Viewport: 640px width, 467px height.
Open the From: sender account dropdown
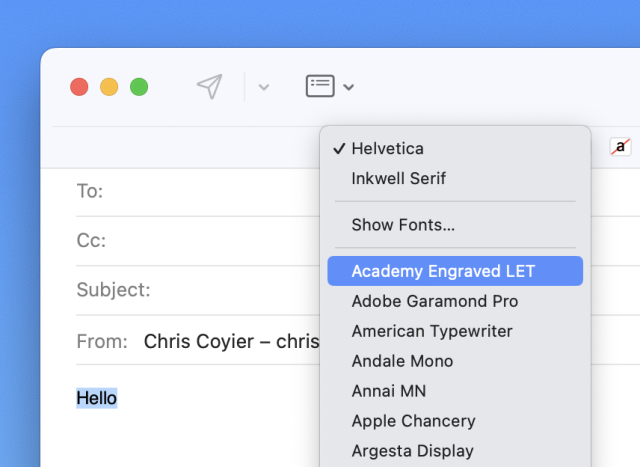pyautogui.click(x=230, y=341)
